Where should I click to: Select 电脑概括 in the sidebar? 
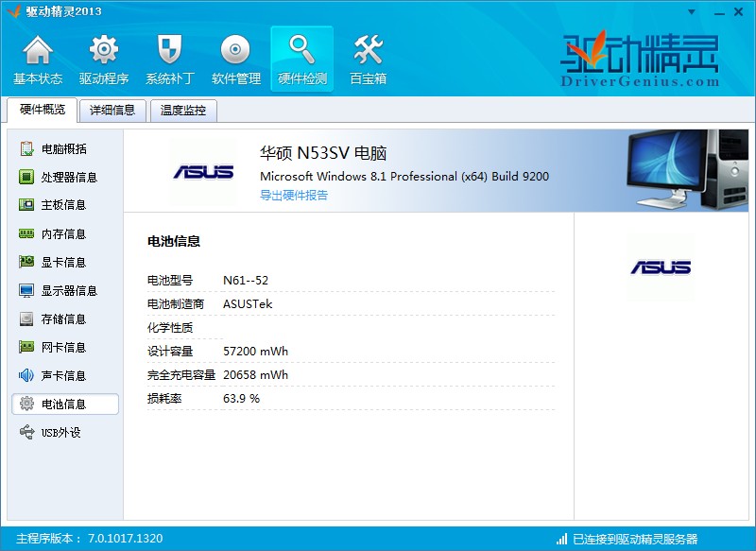click(x=65, y=148)
